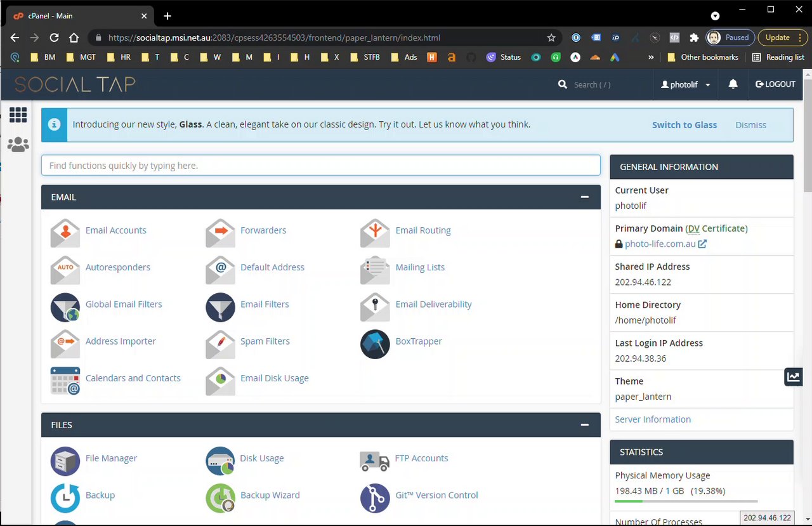The image size is (812, 526).
Task: Open the photolif user dropdown
Action: coord(686,84)
